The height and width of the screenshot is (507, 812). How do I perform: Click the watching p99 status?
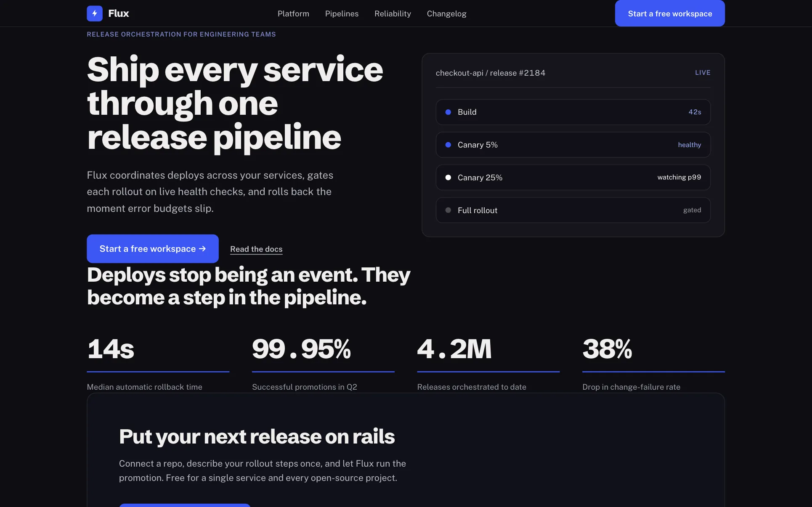pyautogui.click(x=679, y=177)
